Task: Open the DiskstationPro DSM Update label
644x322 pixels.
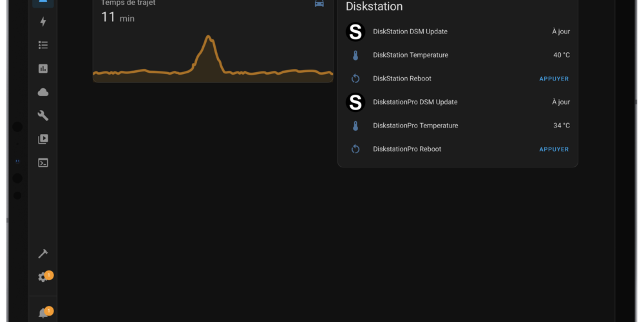Action: click(415, 102)
